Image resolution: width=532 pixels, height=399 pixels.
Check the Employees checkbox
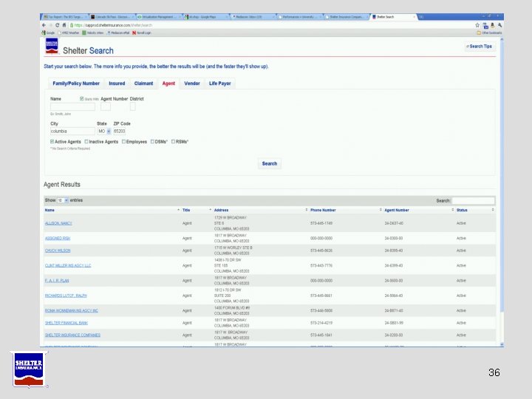tap(123, 141)
